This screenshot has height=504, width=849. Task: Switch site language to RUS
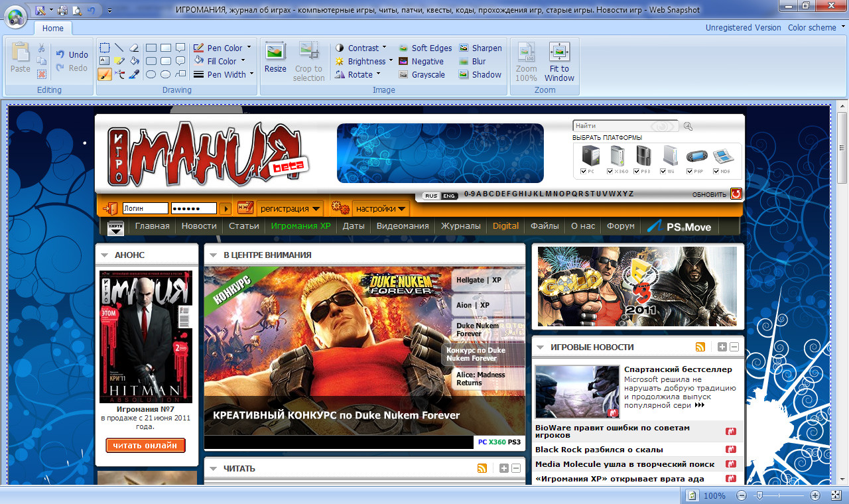pos(432,196)
